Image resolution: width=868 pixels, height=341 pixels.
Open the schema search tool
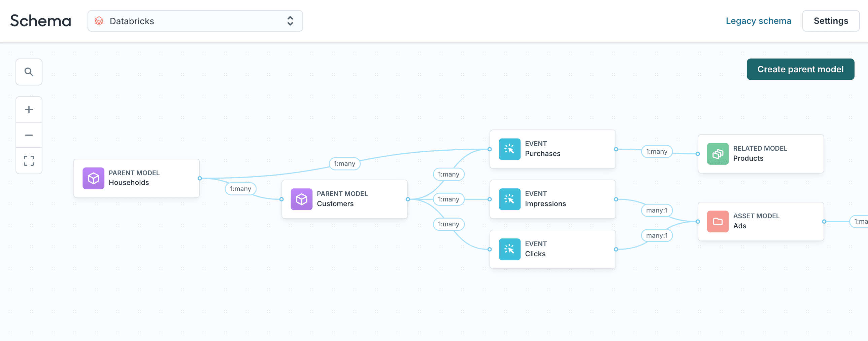click(29, 72)
